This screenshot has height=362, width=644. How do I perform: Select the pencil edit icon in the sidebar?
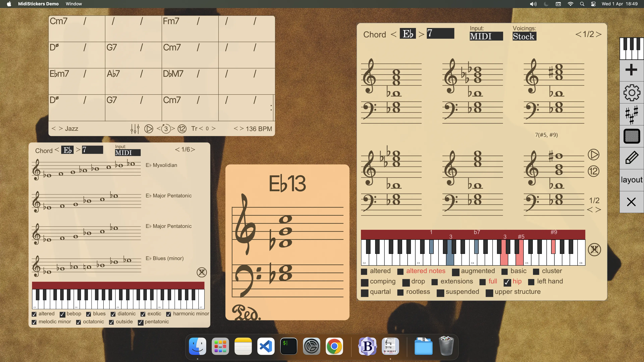pos(631,158)
